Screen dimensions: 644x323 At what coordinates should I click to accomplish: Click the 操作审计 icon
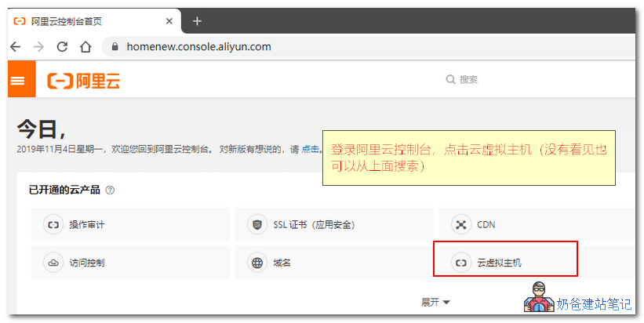[x=53, y=224]
